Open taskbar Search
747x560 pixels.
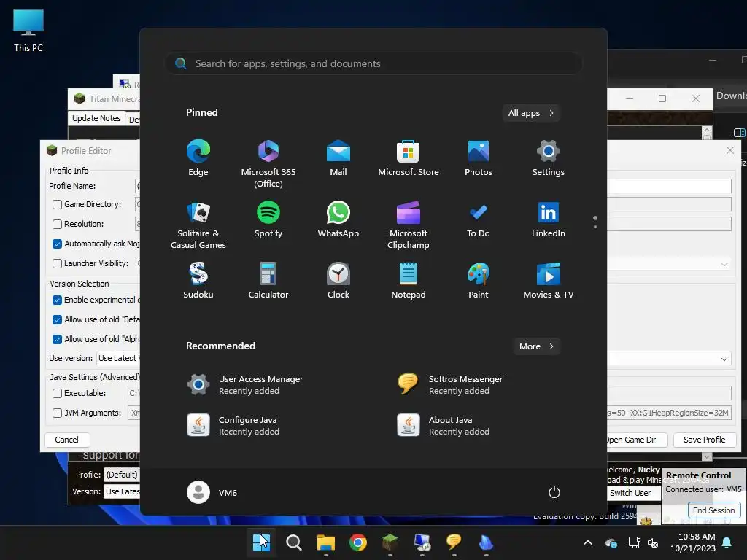click(293, 542)
